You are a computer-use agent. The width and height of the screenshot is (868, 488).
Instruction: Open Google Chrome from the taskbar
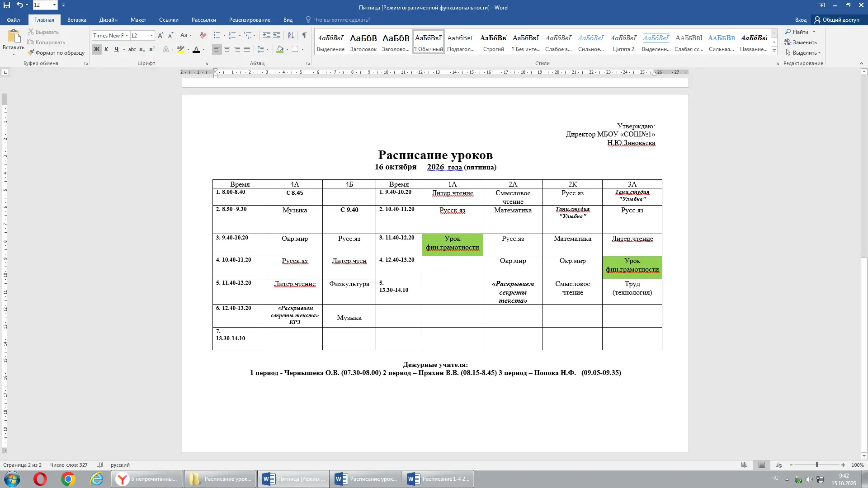coord(68,479)
